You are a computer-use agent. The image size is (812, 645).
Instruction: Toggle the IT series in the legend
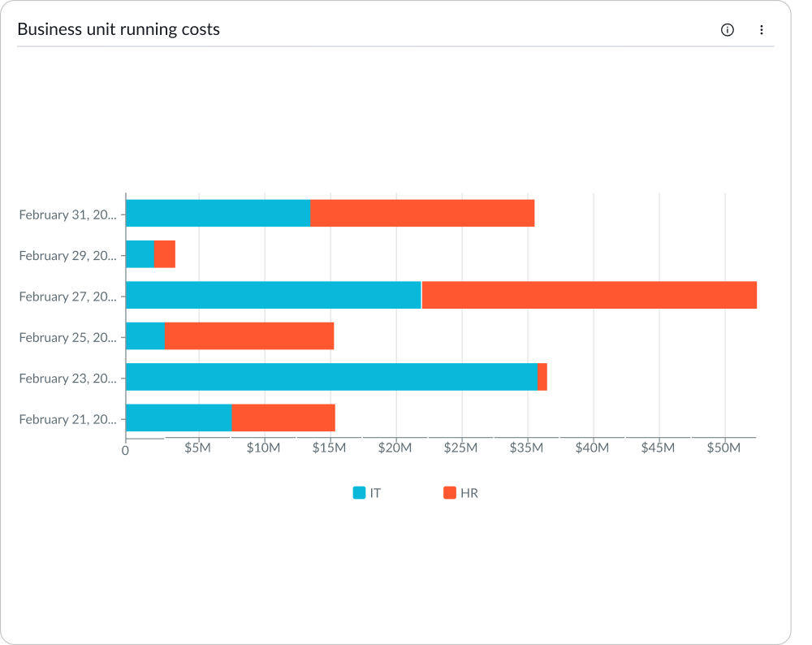(367, 492)
